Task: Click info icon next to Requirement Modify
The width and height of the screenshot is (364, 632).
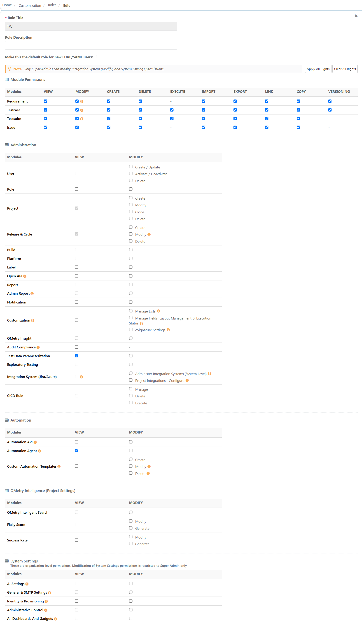Action: [82, 102]
